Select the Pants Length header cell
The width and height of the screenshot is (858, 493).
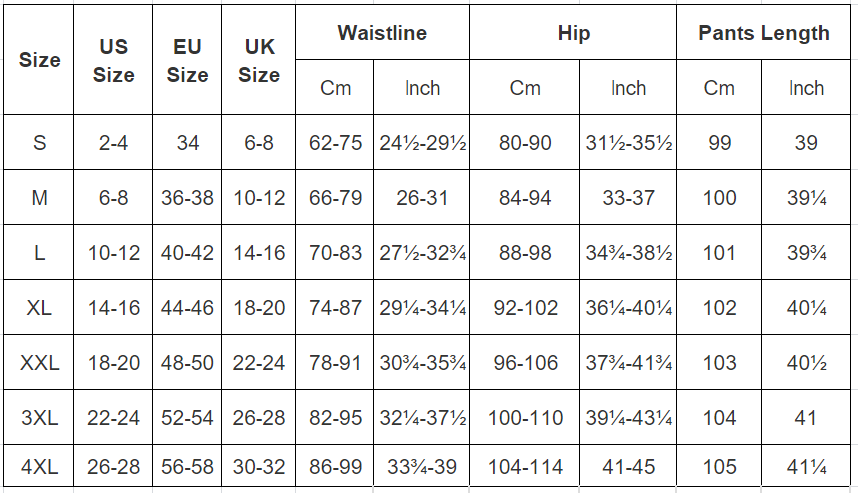[763, 32]
